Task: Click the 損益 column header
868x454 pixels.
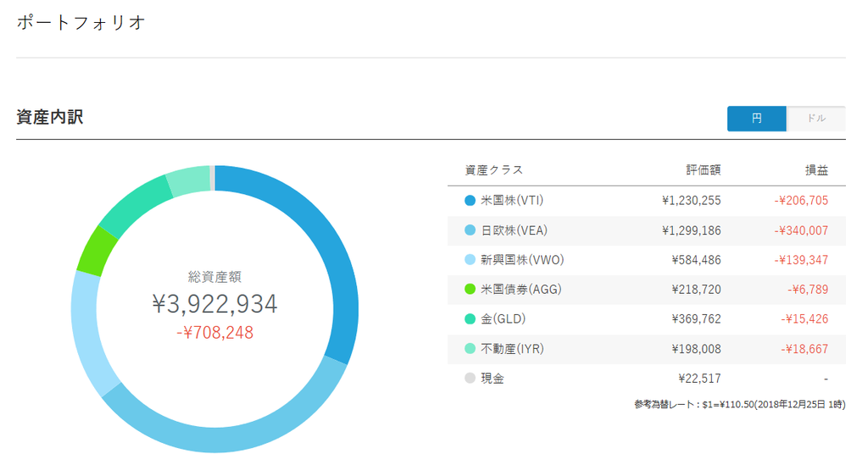Action: (x=816, y=170)
